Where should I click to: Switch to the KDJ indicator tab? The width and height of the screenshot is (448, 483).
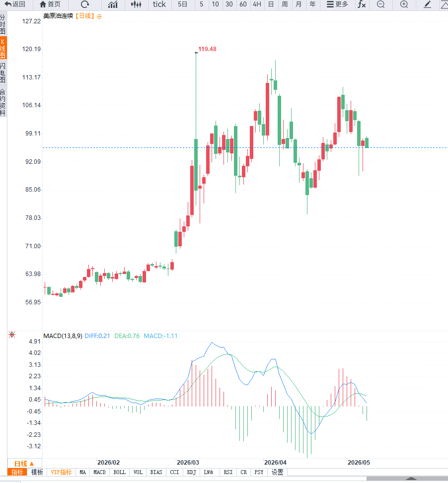[192, 472]
